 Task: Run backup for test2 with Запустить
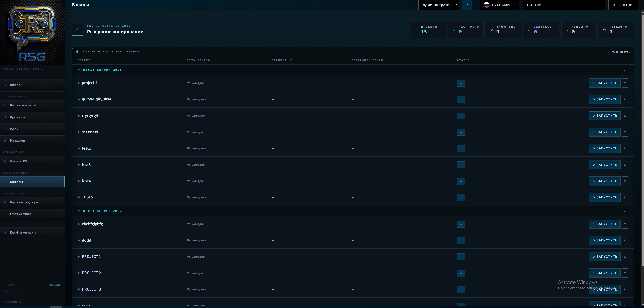(x=604, y=148)
